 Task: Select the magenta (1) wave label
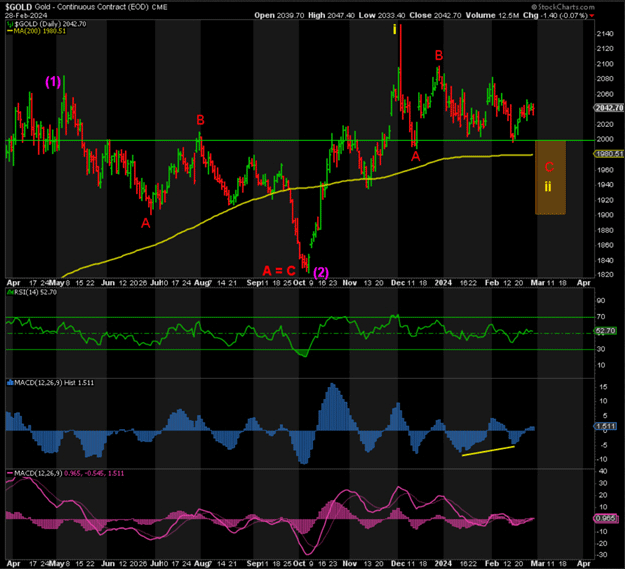(x=55, y=81)
